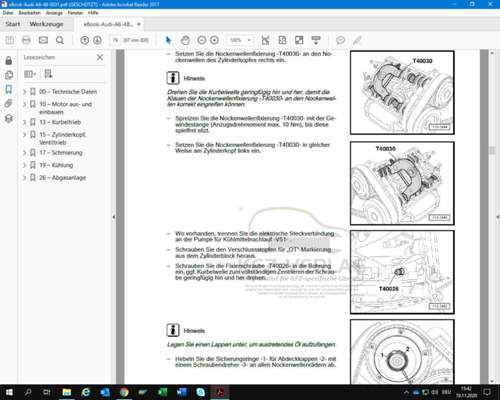Open the Bearbeiten menu

tap(30, 13)
